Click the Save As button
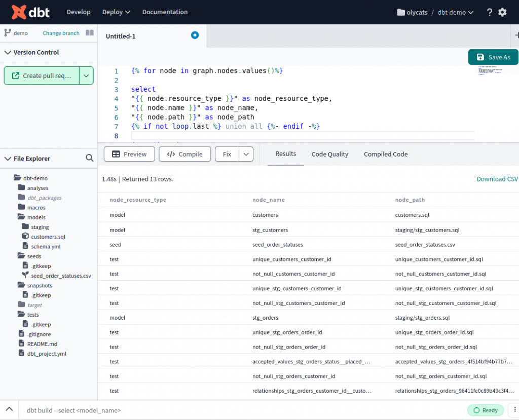The image size is (519, 420). (x=493, y=57)
